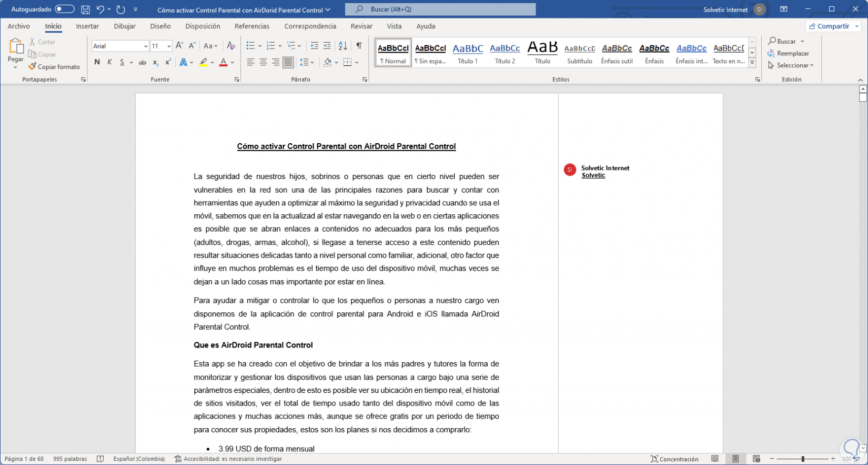Toggle the Autoguardado switch
This screenshot has width=868, height=465.
point(64,9)
